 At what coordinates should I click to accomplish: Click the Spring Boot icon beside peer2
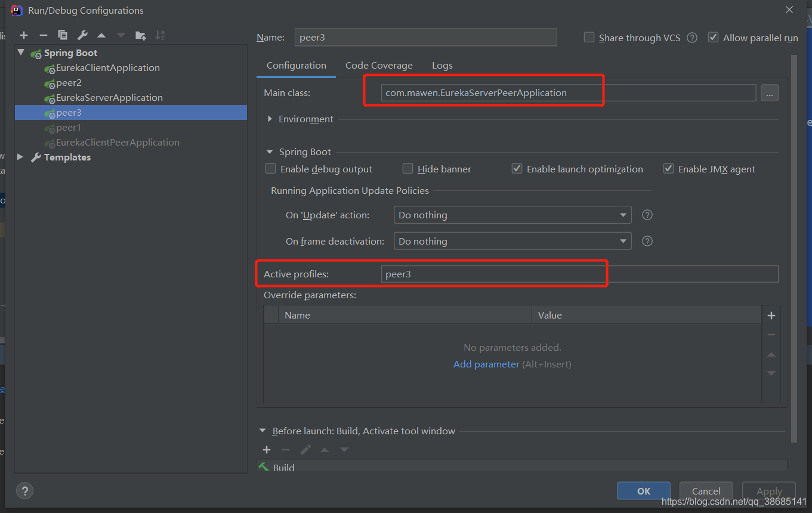pyautogui.click(x=50, y=84)
